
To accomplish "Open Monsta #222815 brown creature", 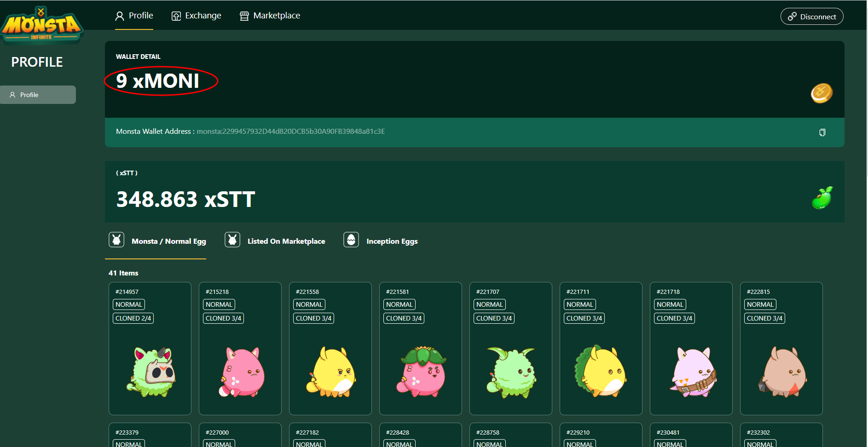I will click(x=782, y=372).
